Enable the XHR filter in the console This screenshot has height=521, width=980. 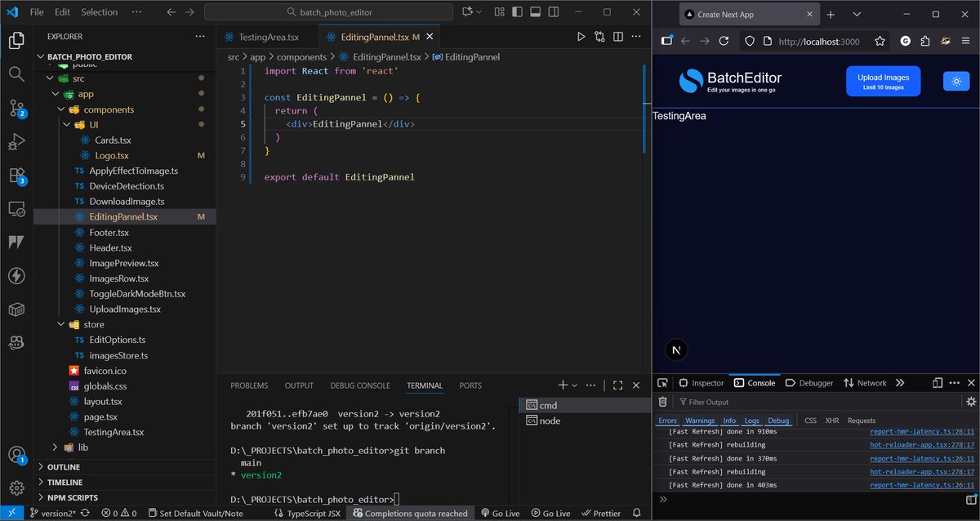point(832,421)
